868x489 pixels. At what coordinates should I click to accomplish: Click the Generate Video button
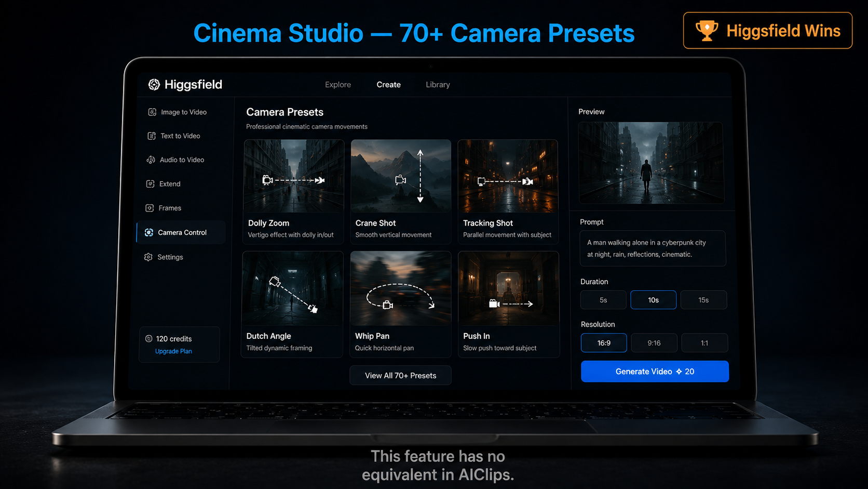coord(655,372)
